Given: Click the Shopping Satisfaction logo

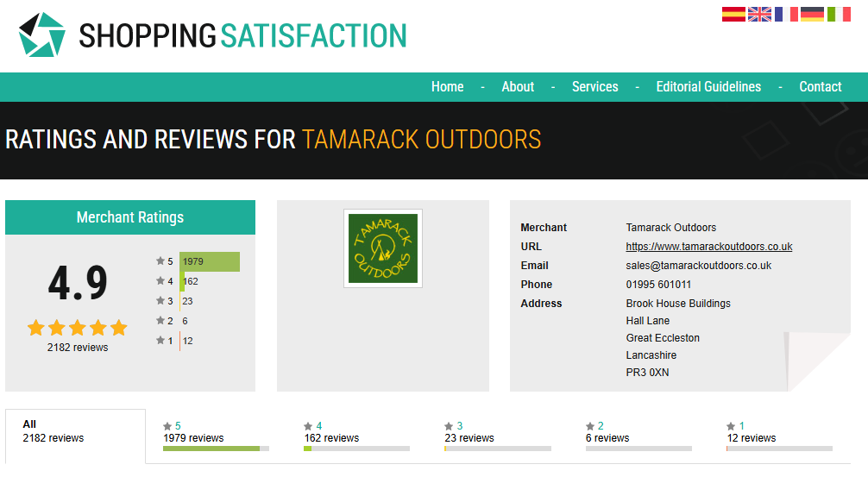Looking at the screenshot, I should tap(212, 35).
